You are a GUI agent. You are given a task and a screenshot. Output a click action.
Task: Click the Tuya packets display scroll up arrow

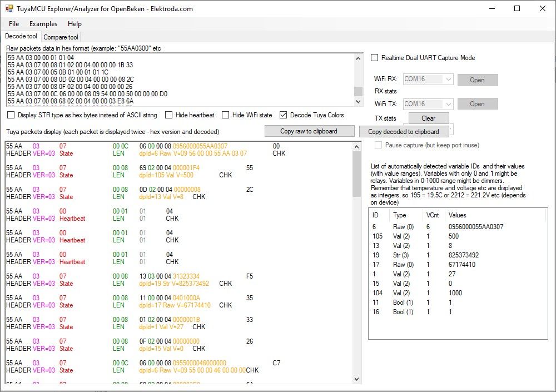coord(357,146)
